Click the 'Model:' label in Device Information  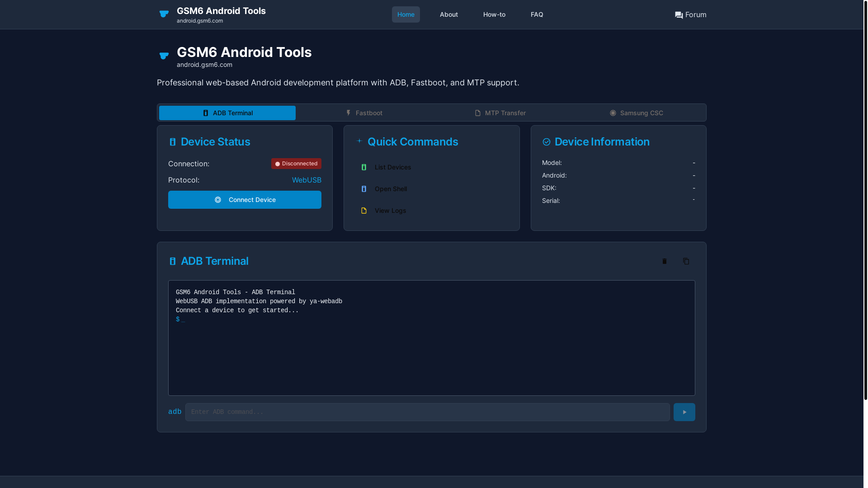552,163
